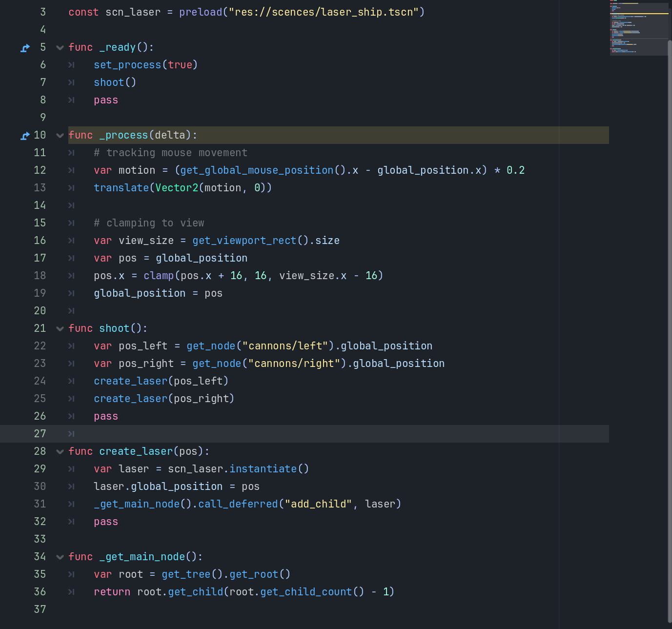
Task: Click the override icon beside _process function
Action: [x=25, y=136]
